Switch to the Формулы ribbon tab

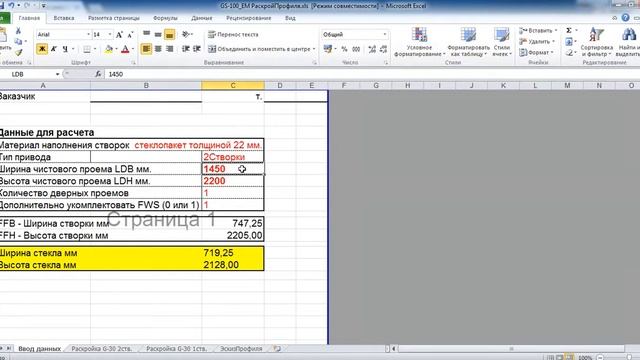(x=165, y=18)
